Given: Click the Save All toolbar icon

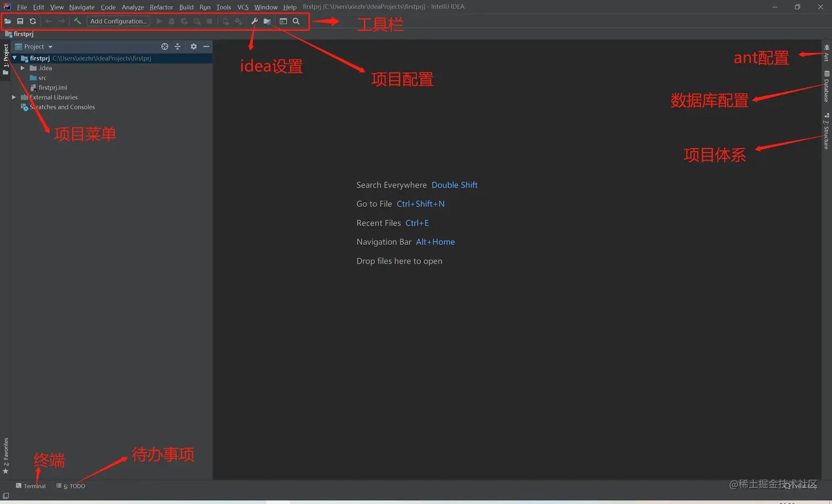Looking at the screenshot, I should click(20, 21).
